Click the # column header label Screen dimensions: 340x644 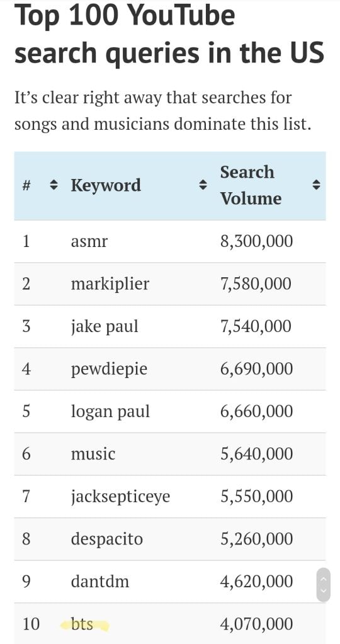(x=27, y=186)
